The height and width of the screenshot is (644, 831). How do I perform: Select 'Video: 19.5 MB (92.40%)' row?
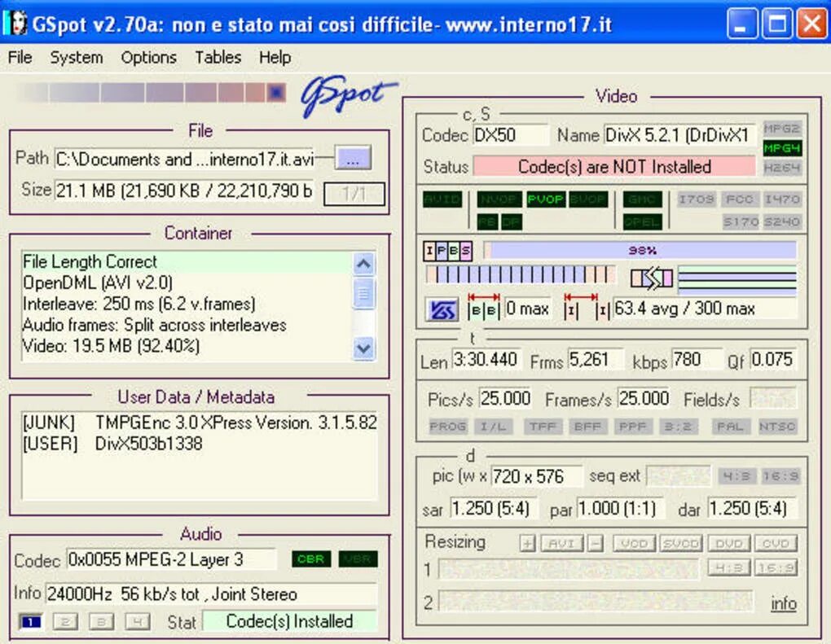tap(187, 346)
